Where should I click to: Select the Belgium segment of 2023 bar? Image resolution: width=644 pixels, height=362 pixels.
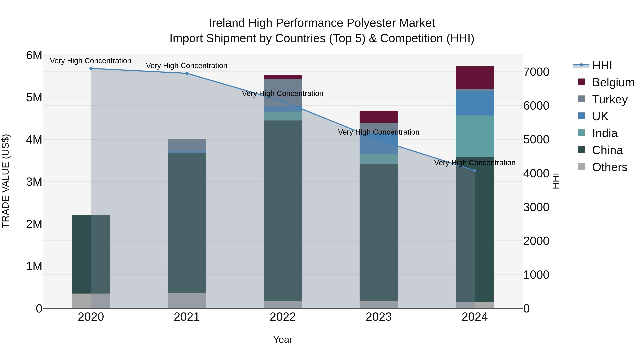pos(379,117)
